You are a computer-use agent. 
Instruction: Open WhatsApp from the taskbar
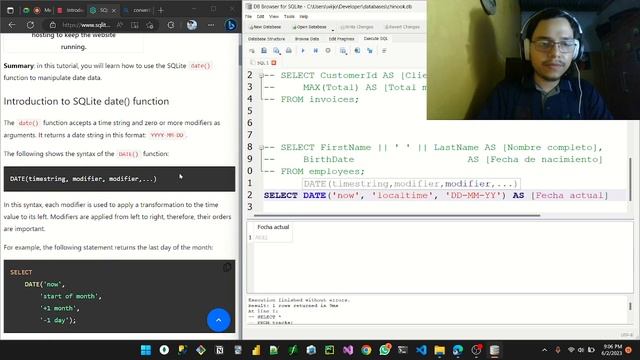pyautogui.click(x=384, y=350)
